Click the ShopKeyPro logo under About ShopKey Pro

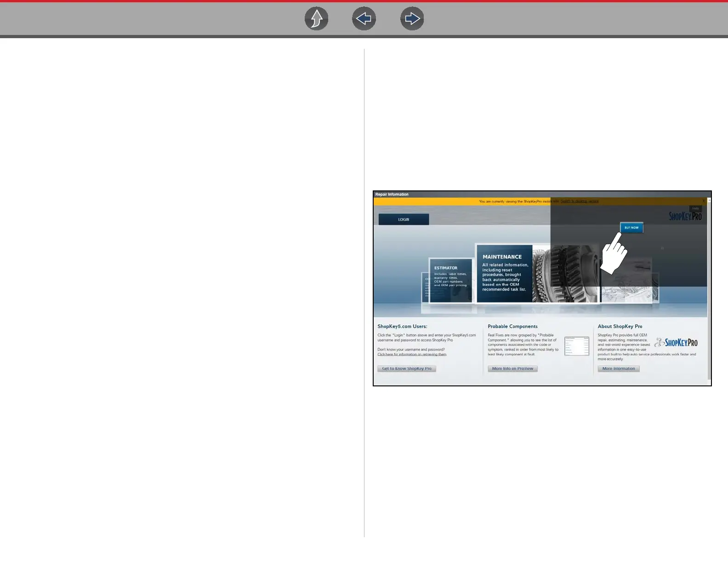click(676, 343)
